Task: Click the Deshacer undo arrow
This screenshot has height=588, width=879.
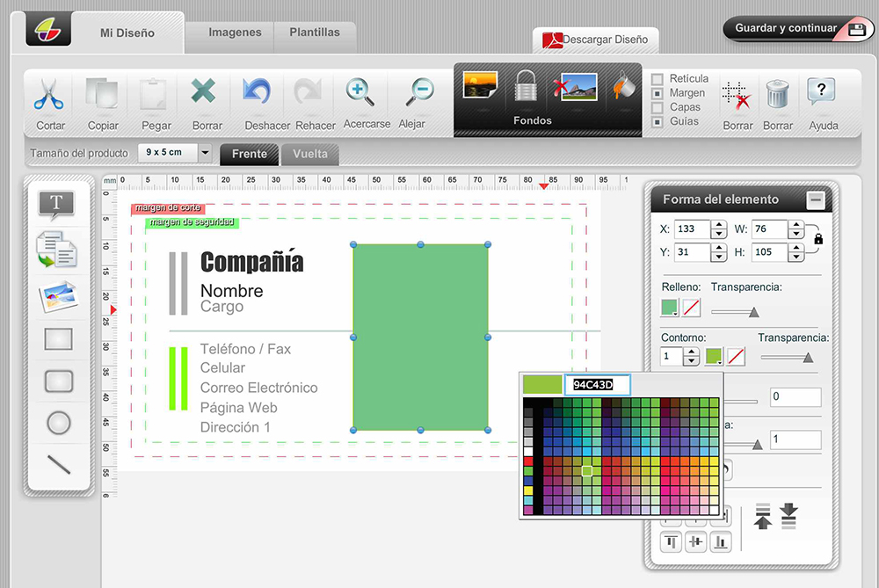Action: tap(256, 92)
